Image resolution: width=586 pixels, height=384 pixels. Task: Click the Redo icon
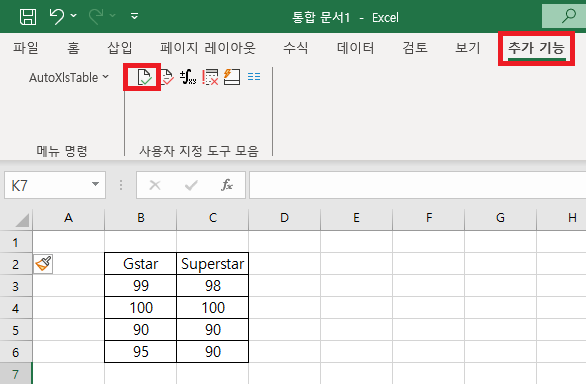click(96, 16)
